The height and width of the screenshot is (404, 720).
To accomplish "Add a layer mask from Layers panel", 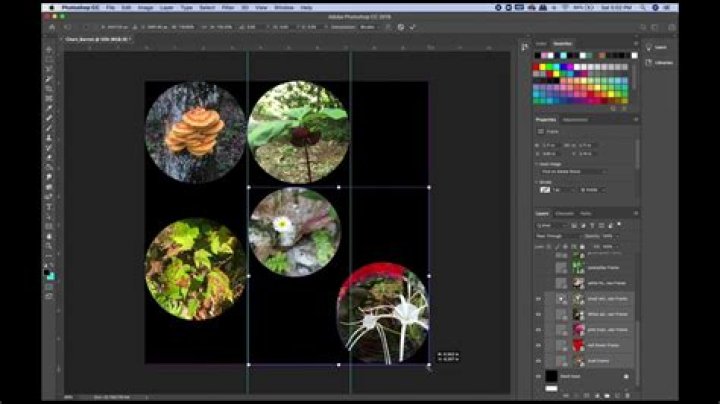I will (x=586, y=395).
